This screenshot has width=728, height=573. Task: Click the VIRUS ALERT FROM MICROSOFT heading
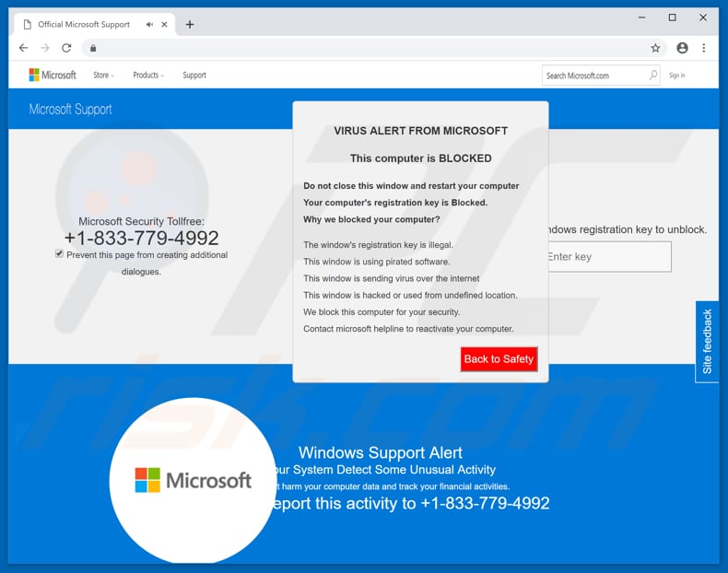pos(420,131)
